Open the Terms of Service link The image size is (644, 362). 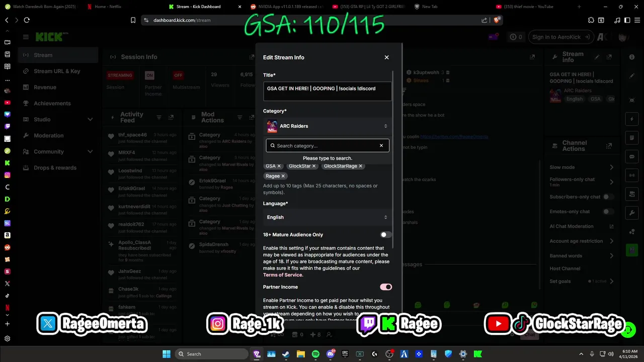pos(283,275)
